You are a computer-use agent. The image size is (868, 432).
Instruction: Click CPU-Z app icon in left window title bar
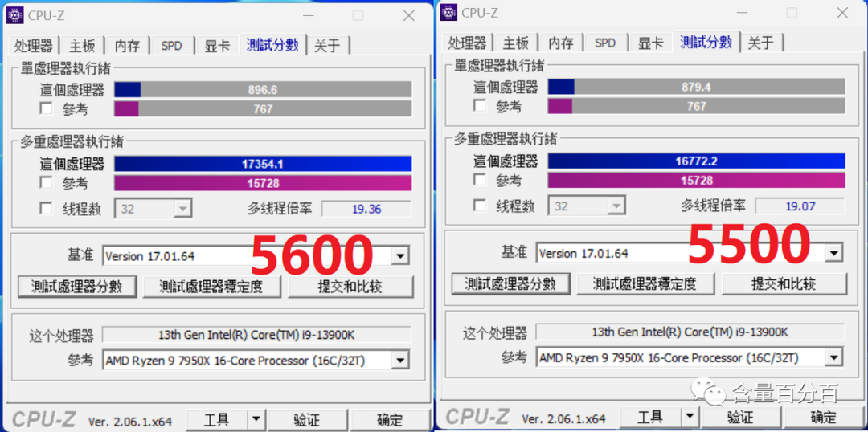(15, 15)
